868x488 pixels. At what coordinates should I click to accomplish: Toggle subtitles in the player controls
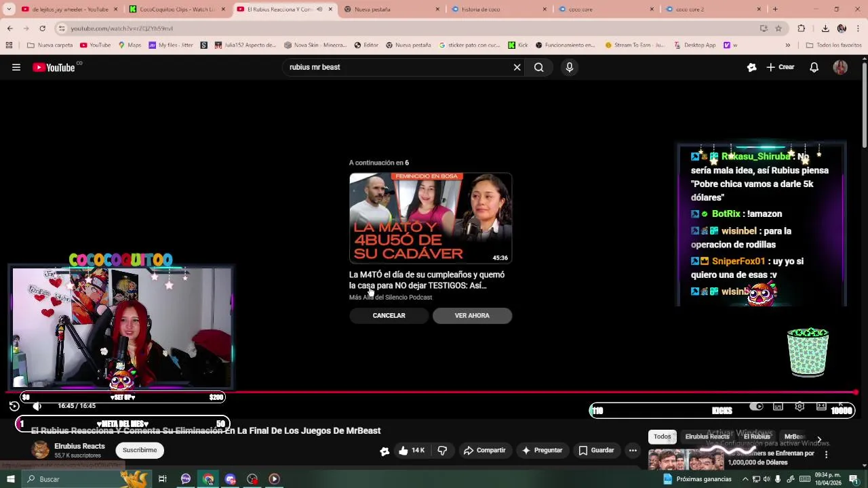pos(778,407)
